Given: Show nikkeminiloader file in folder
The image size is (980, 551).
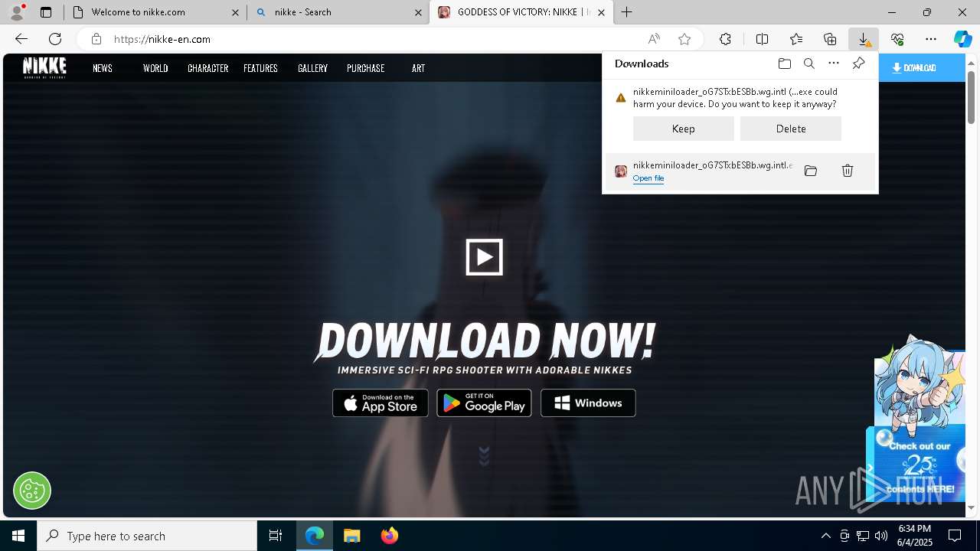Looking at the screenshot, I should coord(811,171).
